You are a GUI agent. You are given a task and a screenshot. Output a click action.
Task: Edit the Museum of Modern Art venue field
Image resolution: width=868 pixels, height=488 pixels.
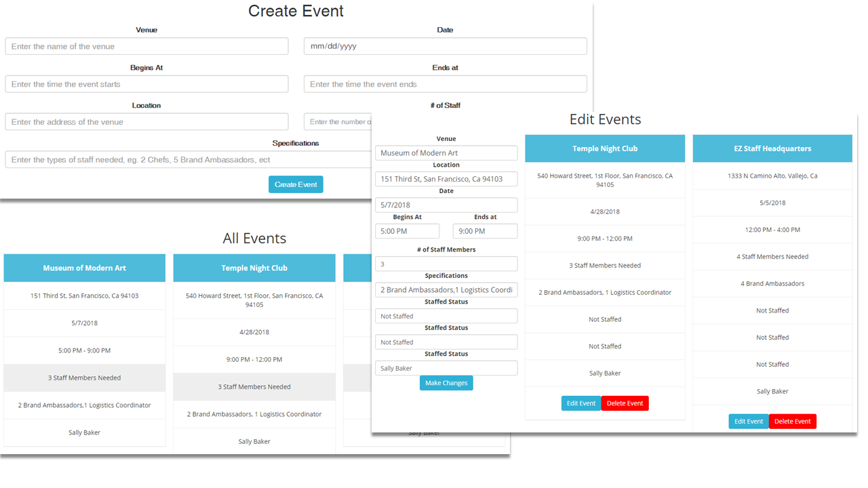point(446,153)
